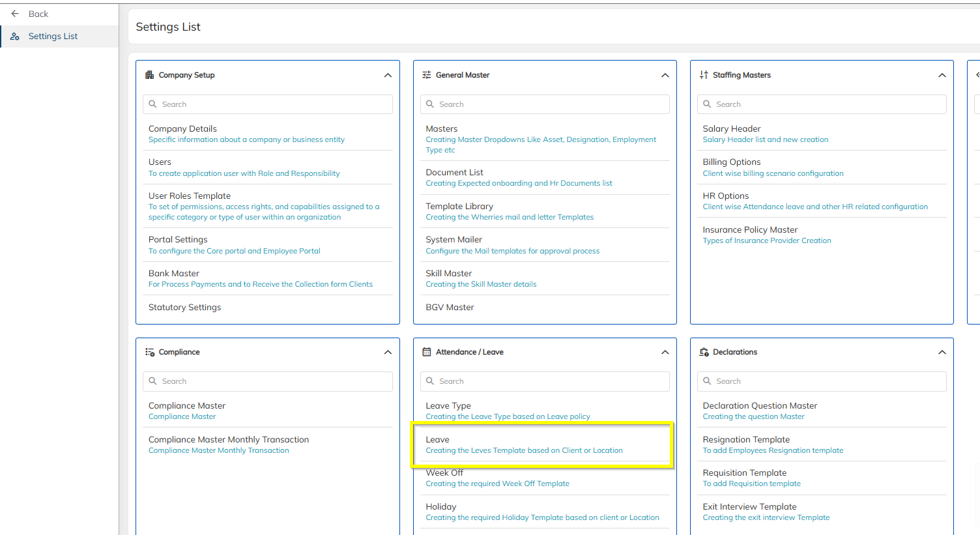The width and height of the screenshot is (980, 535).
Task: Click the Declarations panel icon
Action: coord(704,352)
